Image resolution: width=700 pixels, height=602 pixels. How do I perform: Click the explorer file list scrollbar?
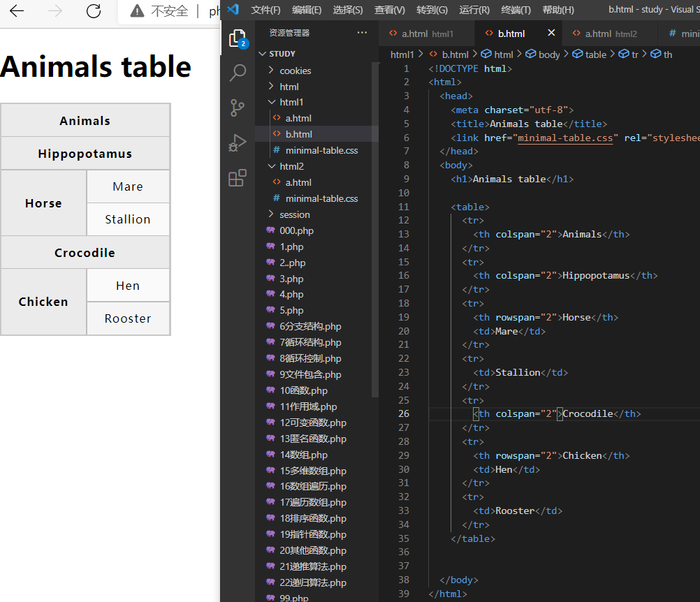click(x=375, y=230)
